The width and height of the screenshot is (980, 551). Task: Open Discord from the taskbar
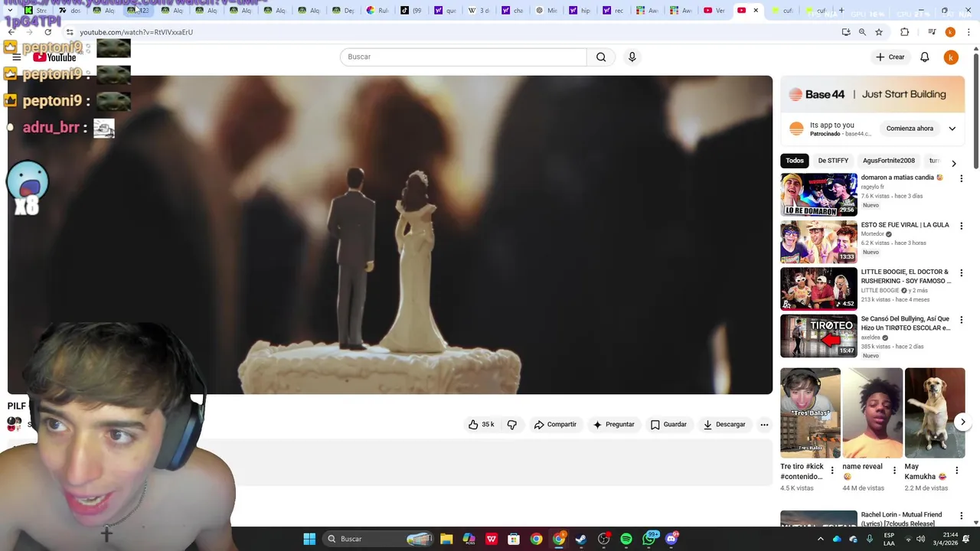coord(671,539)
